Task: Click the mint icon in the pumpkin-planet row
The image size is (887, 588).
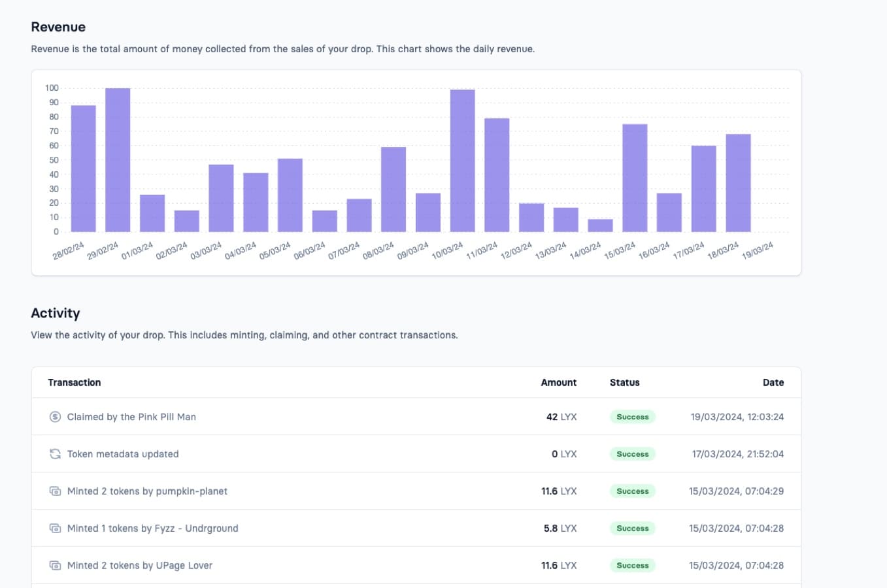Action: pyautogui.click(x=55, y=491)
